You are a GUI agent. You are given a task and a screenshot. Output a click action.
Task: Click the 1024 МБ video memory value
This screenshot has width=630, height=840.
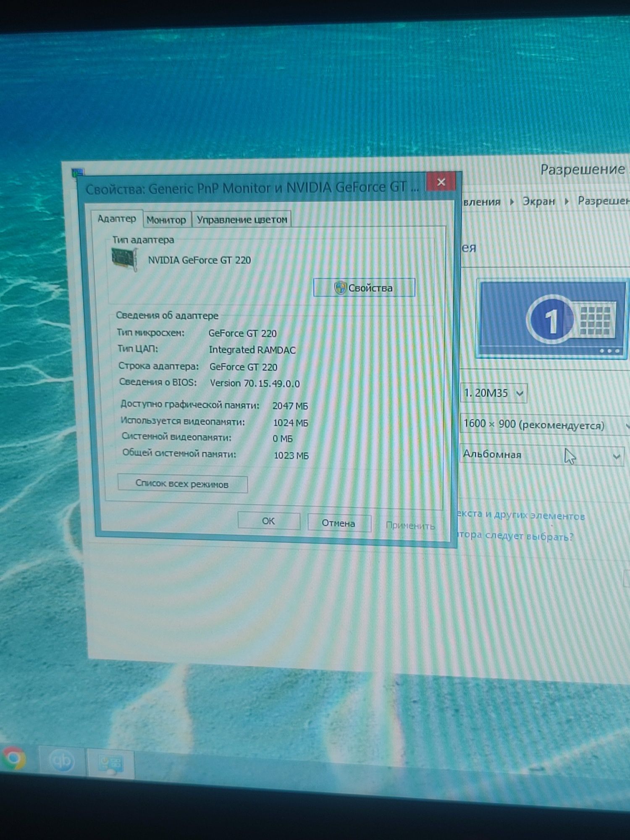click(x=291, y=423)
